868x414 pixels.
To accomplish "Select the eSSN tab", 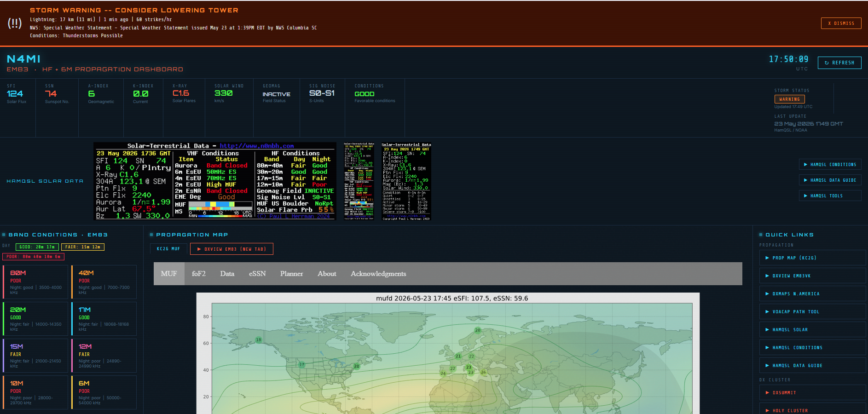I will click(x=257, y=274).
